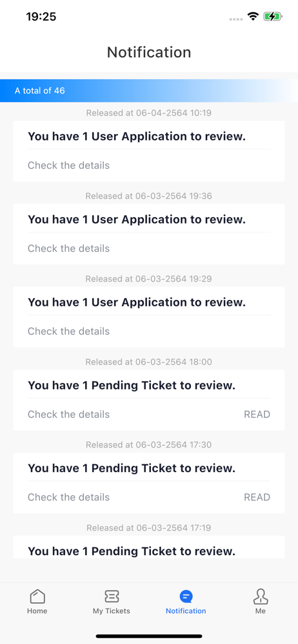Check the details of 17:30 Pending Ticket

[69, 497]
